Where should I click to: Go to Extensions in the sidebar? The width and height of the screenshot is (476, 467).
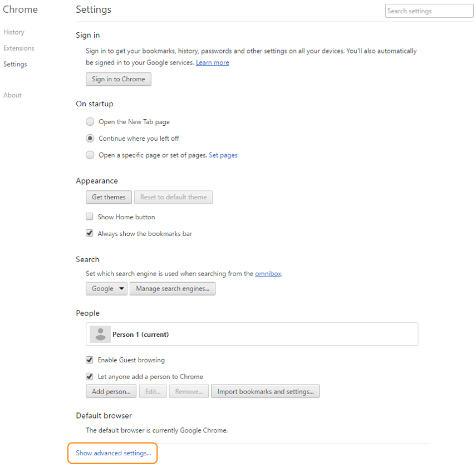point(18,48)
